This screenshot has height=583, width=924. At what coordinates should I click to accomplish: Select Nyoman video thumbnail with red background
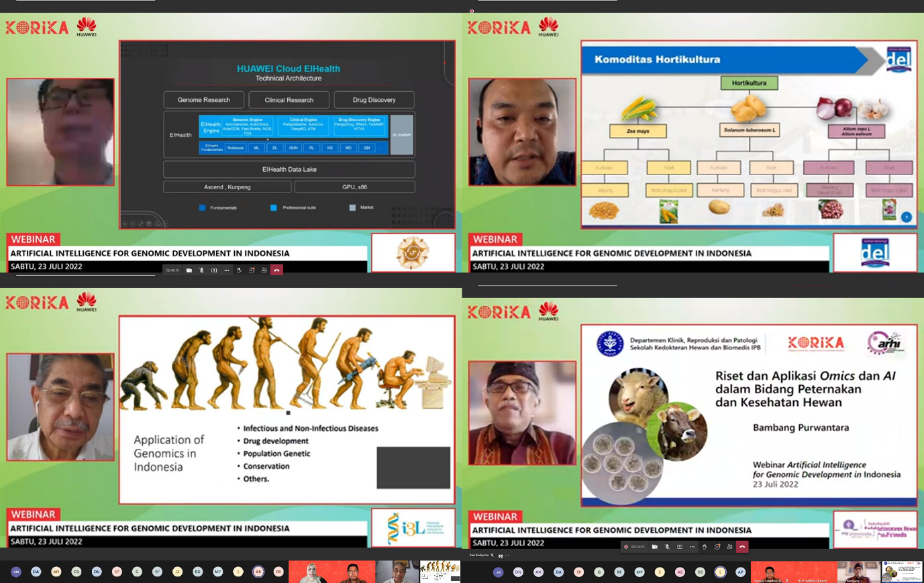click(x=773, y=572)
